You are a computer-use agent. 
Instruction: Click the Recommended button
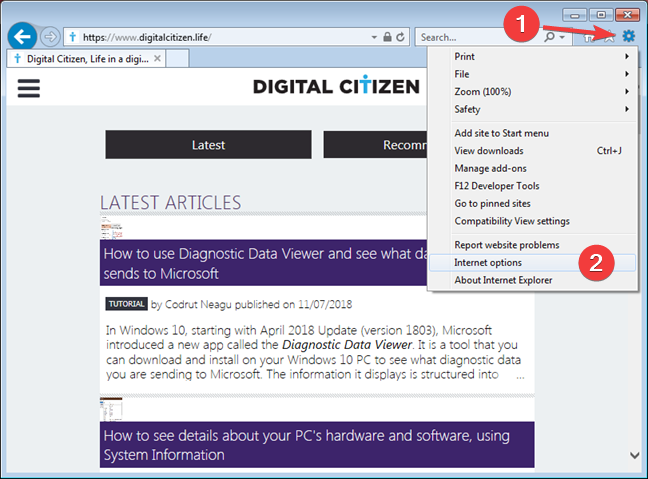(375, 145)
